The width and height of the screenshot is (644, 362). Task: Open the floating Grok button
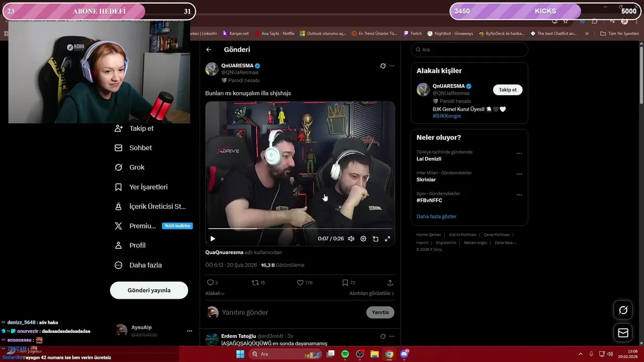click(x=623, y=310)
